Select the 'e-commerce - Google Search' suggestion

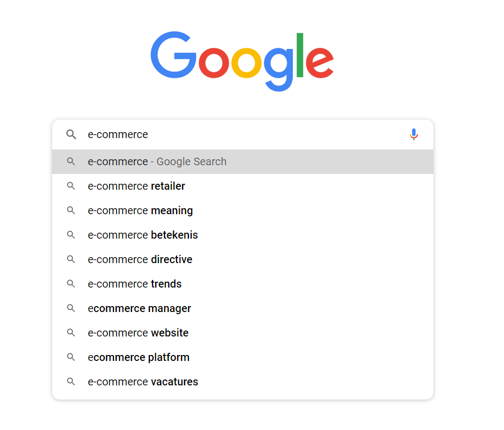(157, 161)
